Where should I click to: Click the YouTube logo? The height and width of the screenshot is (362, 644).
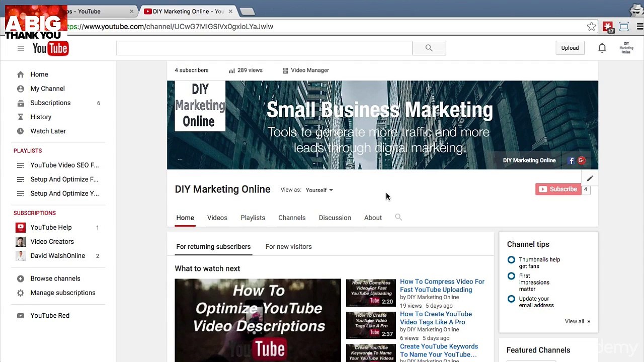click(x=50, y=48)
